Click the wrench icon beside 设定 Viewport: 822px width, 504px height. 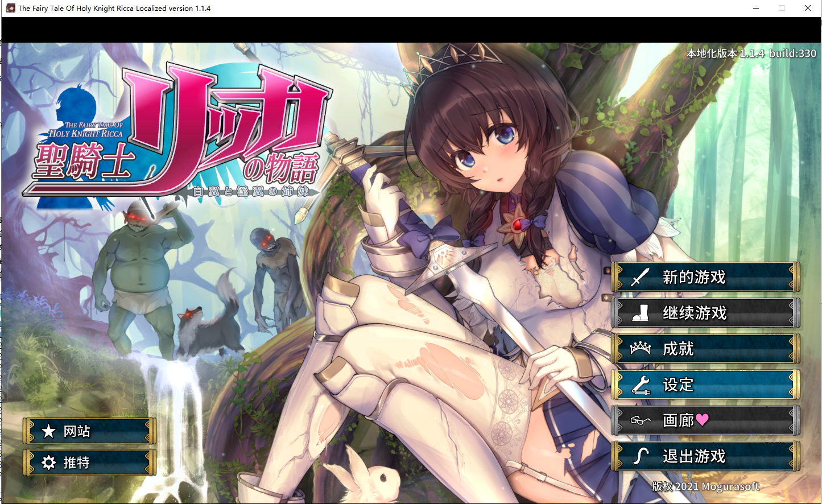641,385
